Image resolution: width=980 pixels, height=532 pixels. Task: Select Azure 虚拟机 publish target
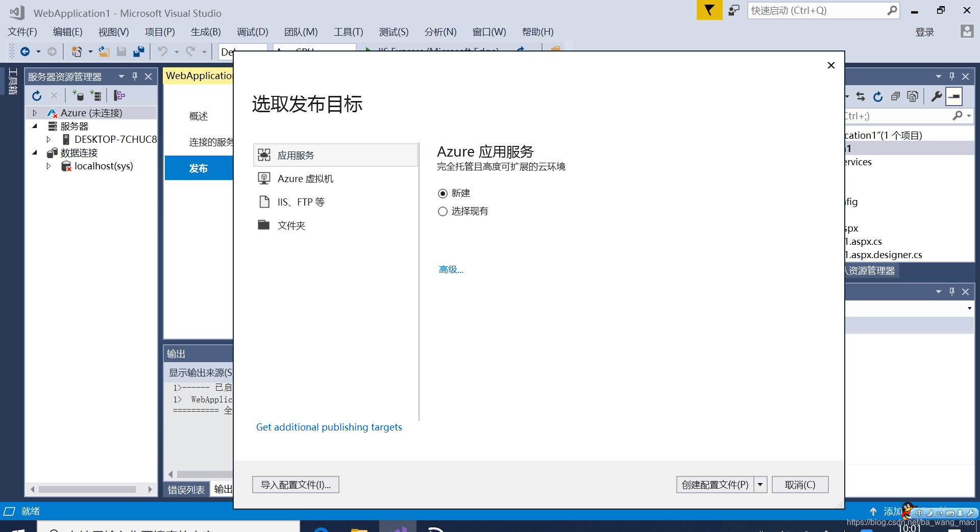point(335,179)
